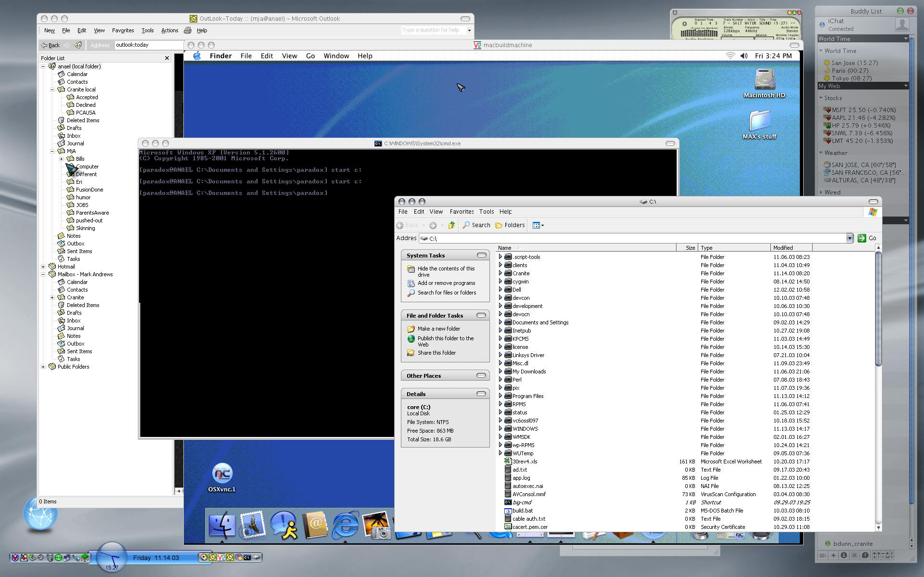The image size is (924, 577).
Task: Click the volume speaker in Mac menu bar
Action: click(744, 56)
